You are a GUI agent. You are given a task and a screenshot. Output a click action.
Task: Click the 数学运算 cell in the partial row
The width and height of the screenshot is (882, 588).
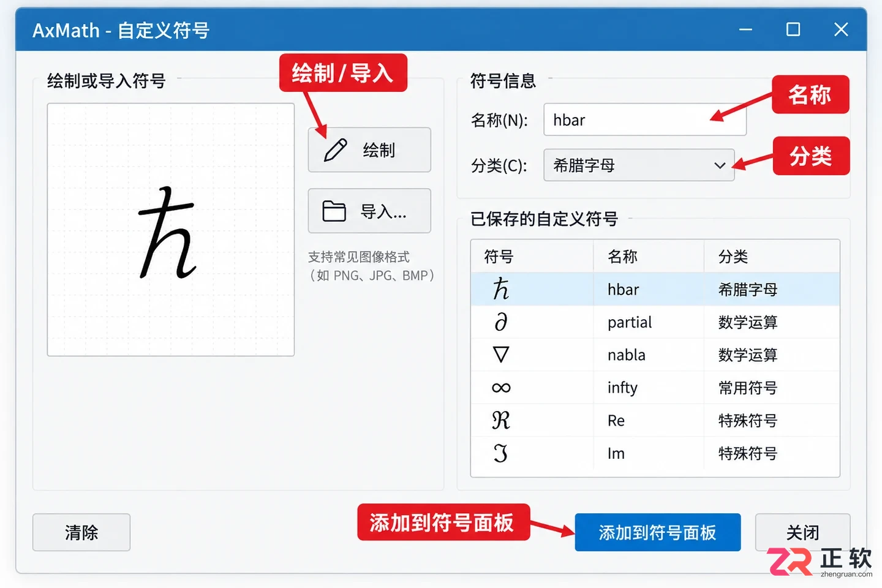(x=772, y=322)
